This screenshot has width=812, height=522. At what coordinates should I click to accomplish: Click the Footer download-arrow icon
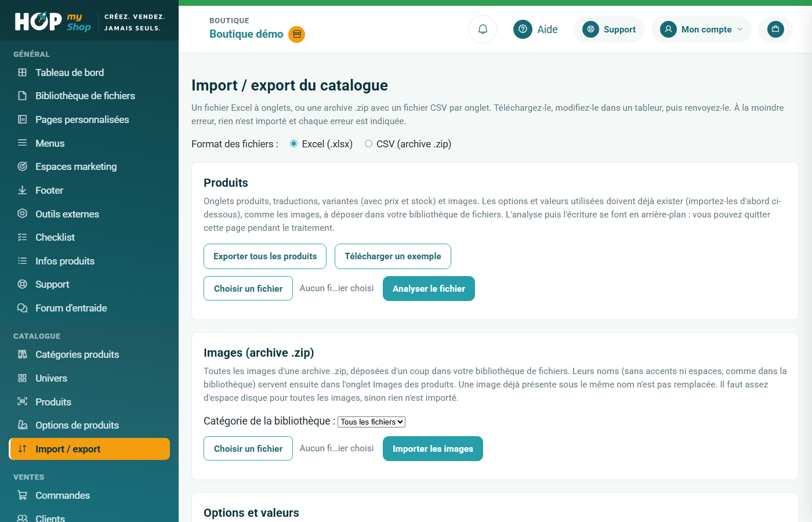[23, 190]
